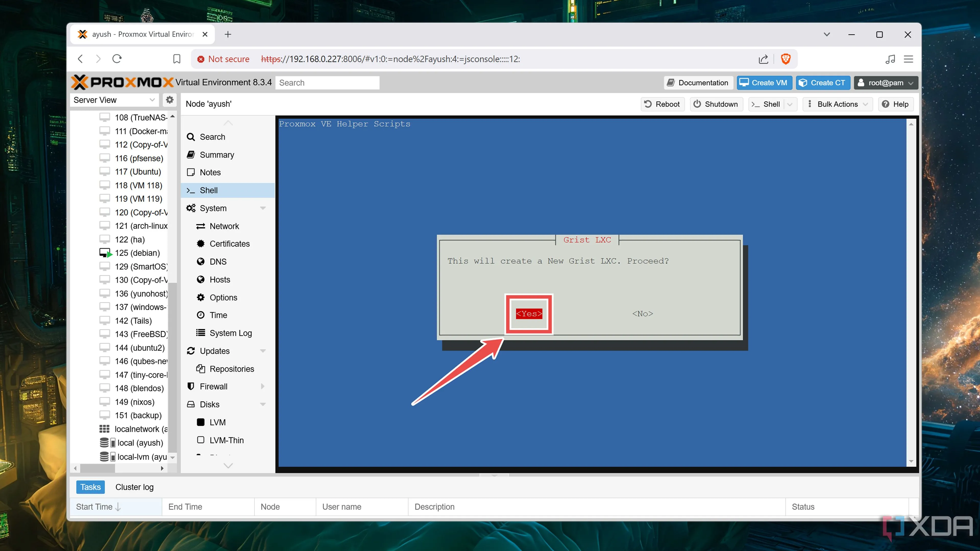Click the tab search chevron in title bar
Image resolution: width=980 pixels, height=551 pixels.
(x=827, y=34)
